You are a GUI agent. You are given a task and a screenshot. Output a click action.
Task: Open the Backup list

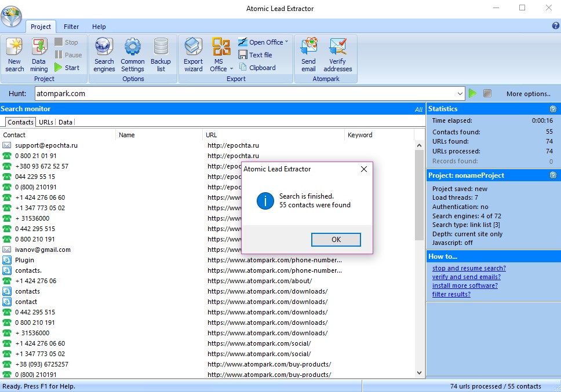(x=161, y=54)
